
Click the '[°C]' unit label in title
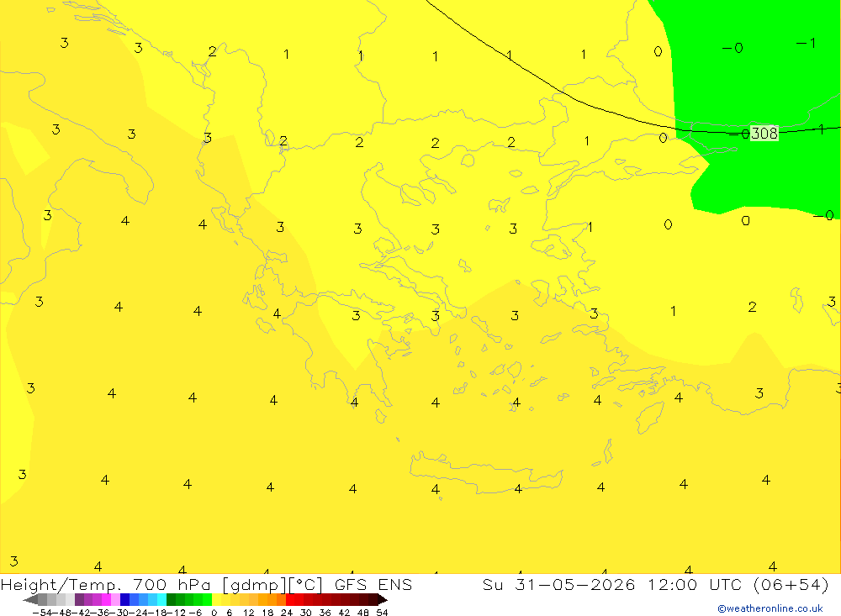coord(306,584)
